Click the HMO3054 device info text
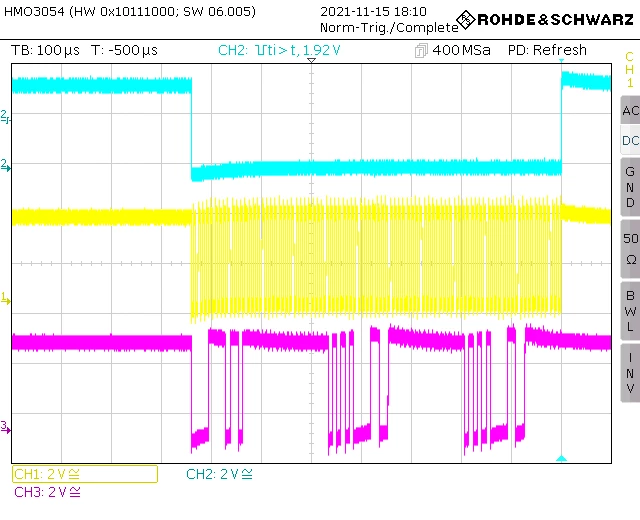Image resolution: width=640 pixels, height=520 pixels. [130, 11]
